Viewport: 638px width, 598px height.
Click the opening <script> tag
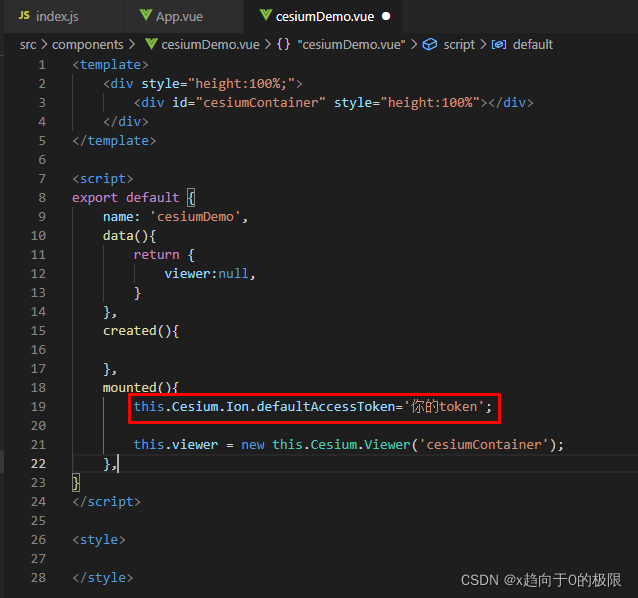point(103,179)
